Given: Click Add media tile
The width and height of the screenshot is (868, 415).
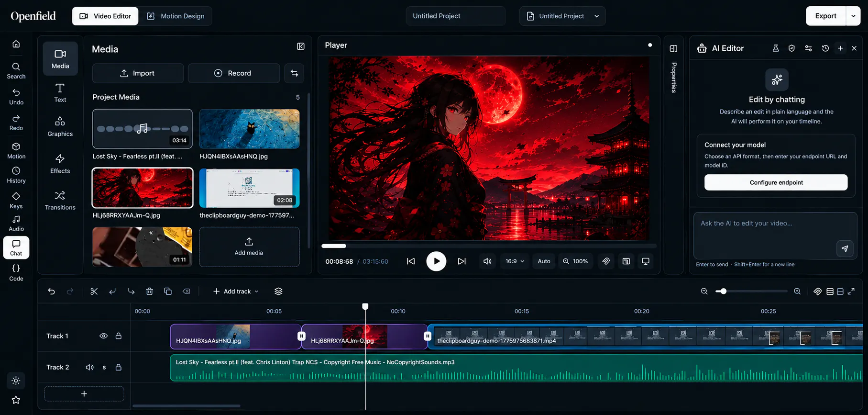Looking at the screenshot, I should pos(249,247).
